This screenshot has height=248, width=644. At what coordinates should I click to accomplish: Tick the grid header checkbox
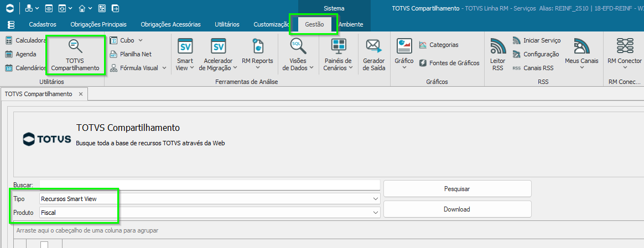coord(44,245)
